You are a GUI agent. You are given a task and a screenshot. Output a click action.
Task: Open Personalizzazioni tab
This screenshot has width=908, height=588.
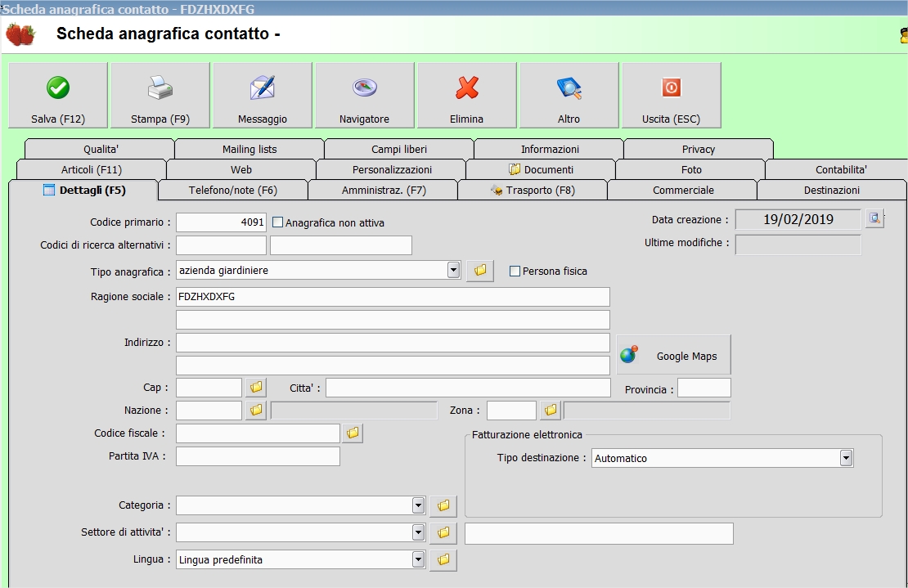click(x=392, y=169)
